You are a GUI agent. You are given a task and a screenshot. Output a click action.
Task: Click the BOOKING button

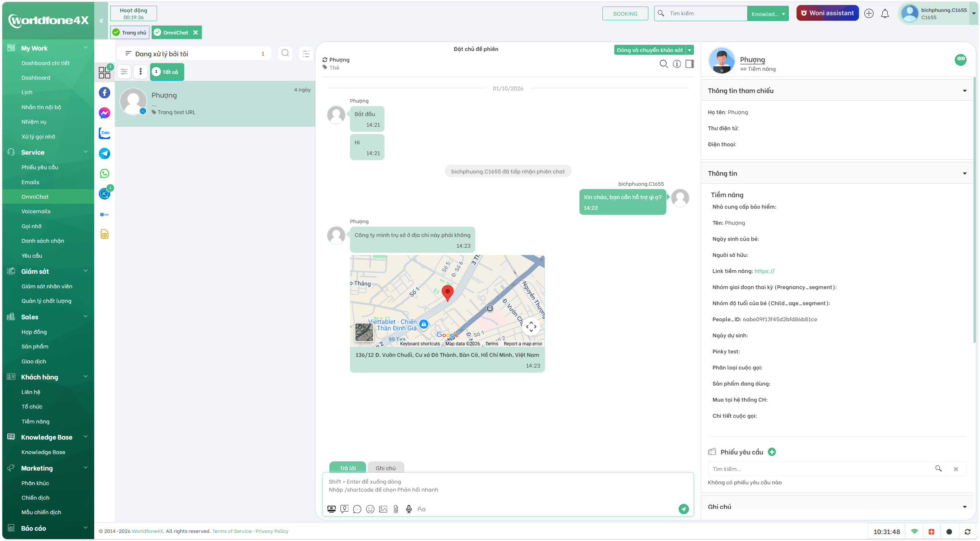click(625, 14)
